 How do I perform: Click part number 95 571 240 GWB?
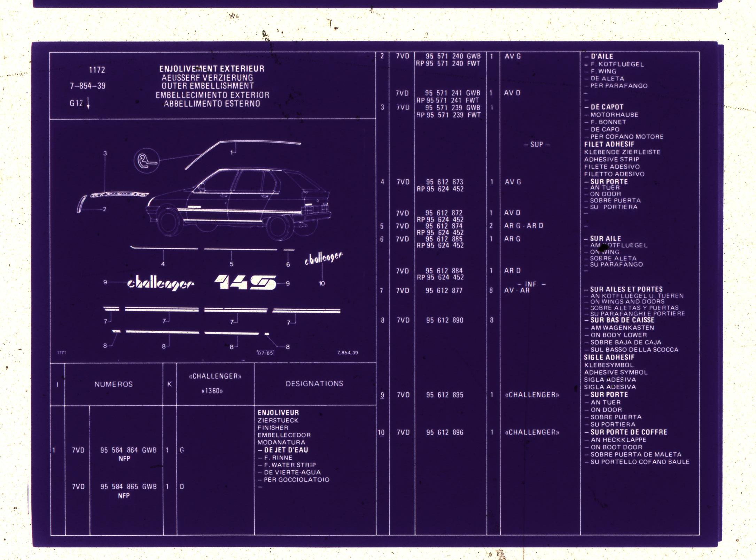click(x=453, y=56)
